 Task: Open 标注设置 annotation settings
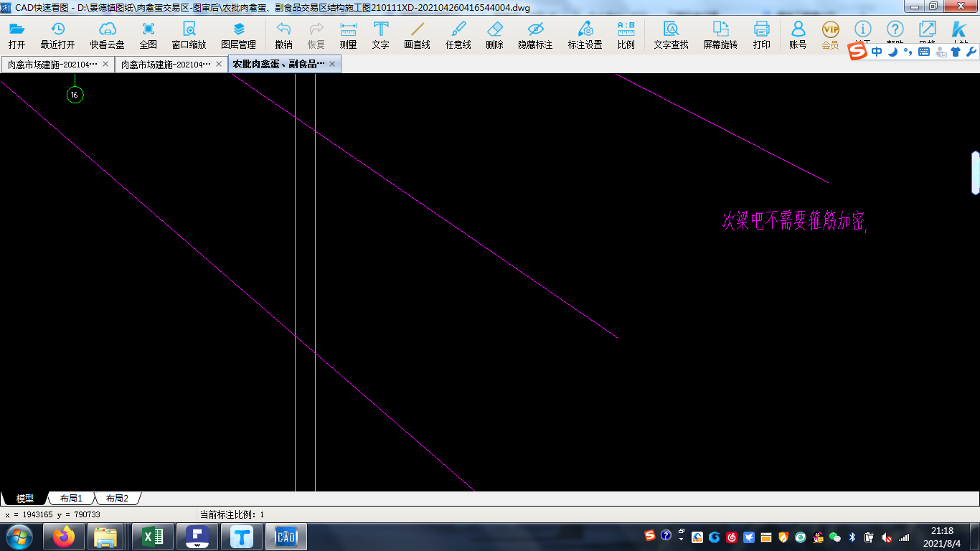pos(585,35)
